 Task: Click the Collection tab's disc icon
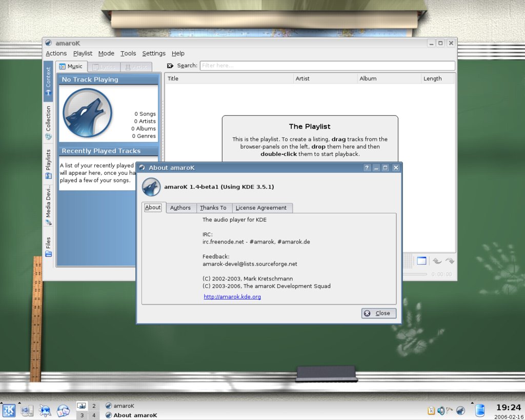pyautogui.click(x=48, y=136)
